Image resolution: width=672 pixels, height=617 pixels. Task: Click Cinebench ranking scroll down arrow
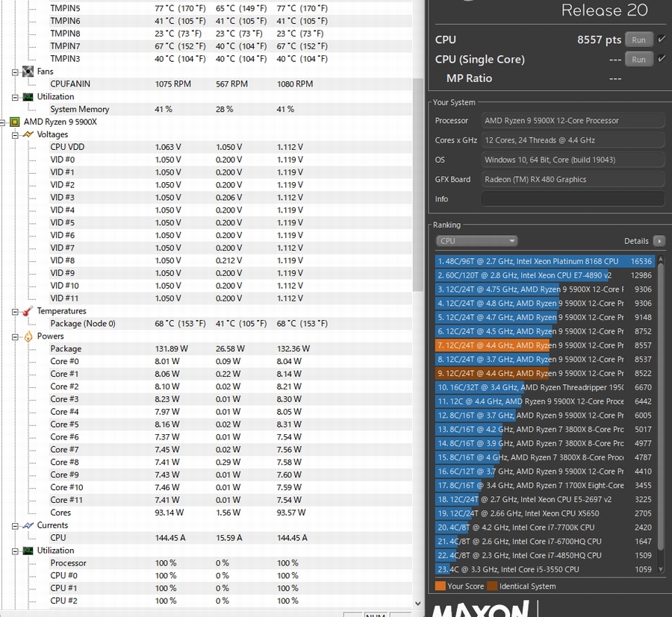661,569
